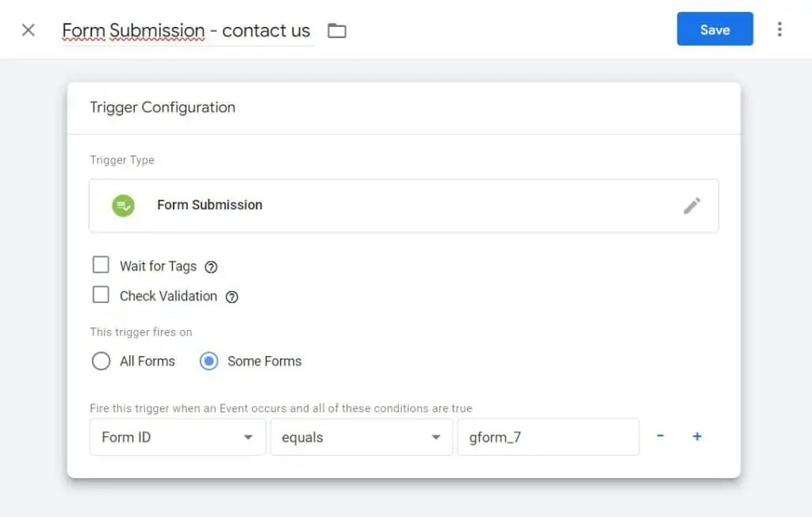
Task: Click the help icon next to Wait for Tags
Action: pyautogui.click(x=210, y=267)
